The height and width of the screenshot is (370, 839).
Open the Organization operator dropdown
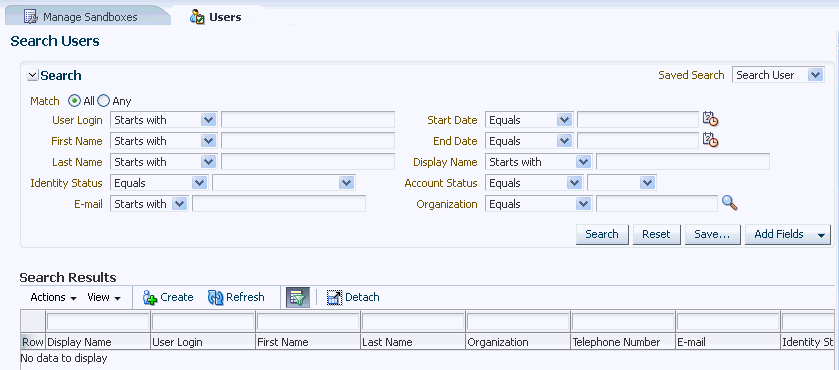coord(538,203)
